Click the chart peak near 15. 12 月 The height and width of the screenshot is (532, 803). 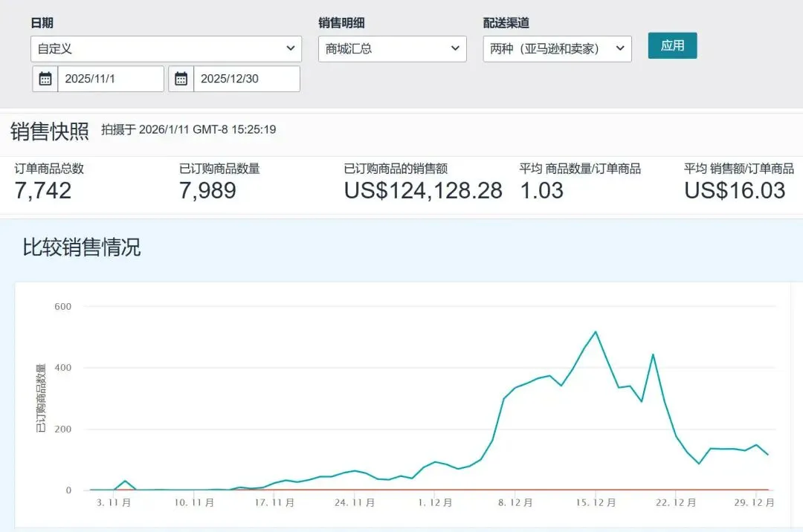tap(596, 332)
